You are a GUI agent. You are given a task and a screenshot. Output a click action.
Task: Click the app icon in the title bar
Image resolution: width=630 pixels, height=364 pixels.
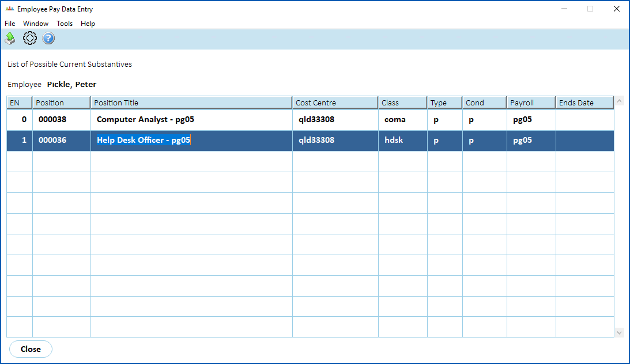(x=10, y=9)
